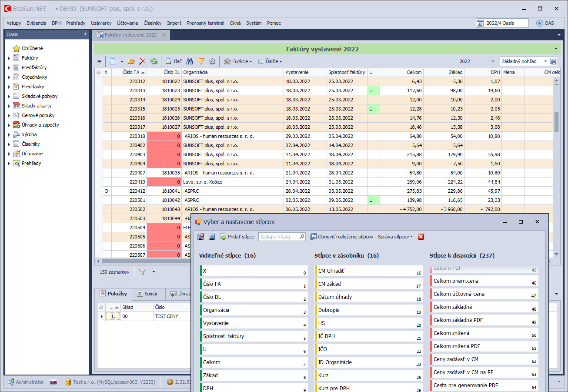Image resolution: width=568 pixels, height=392 pixels.
Task: Click the green refresh icon
Action: (x=154, y=62)
